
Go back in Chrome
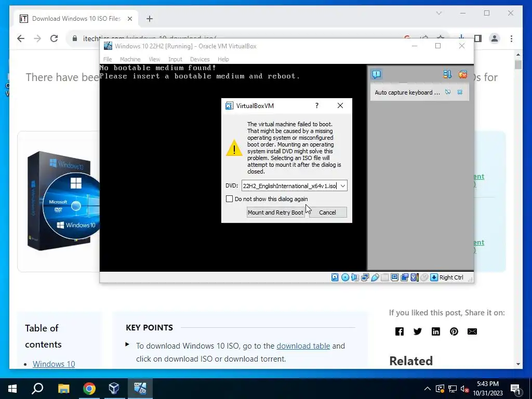click(21, 38)
